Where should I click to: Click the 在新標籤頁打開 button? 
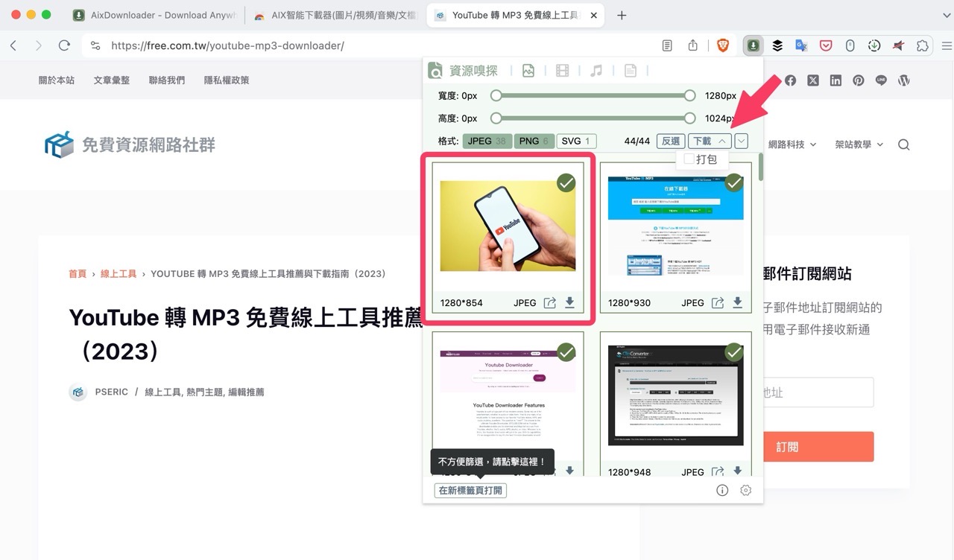click(470, 490)
